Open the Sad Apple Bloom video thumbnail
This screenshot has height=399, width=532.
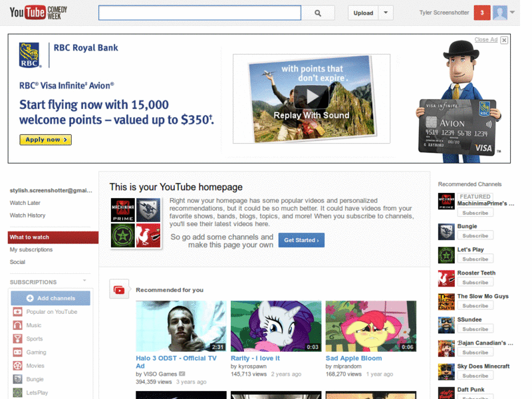tap(371, 326)
